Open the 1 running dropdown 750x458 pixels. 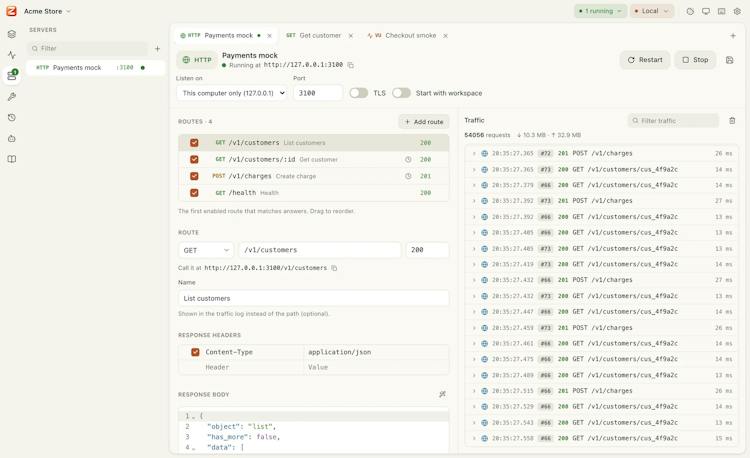(x=600, y=11)
